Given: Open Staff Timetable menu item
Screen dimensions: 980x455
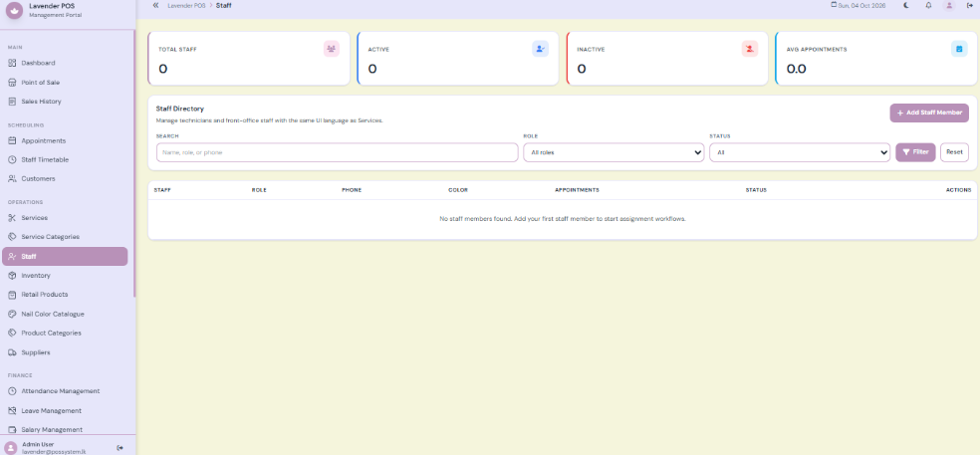Looking at the screenshot, I should [x=65, y=159].
